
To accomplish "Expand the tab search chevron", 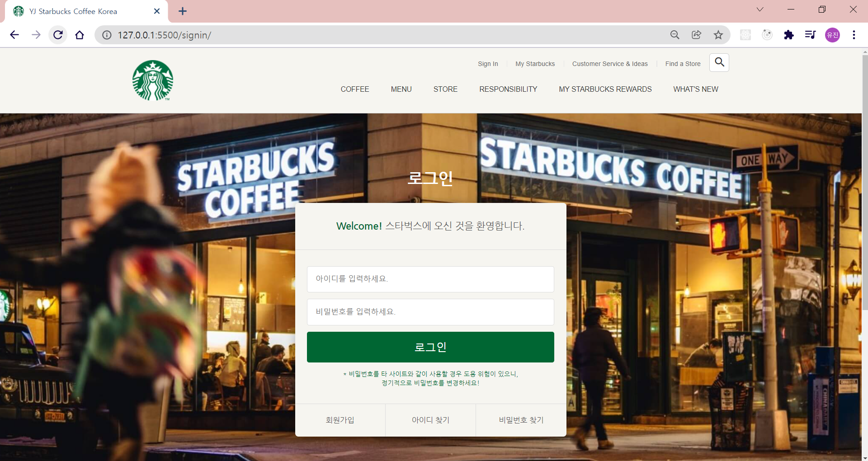I will tap(760, 9).
